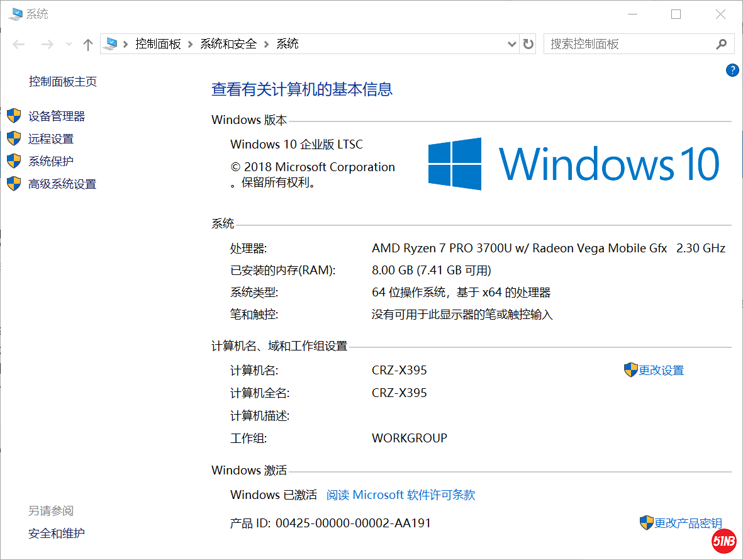Image resolution: width=743 pixels, height=560 pixels.
Task: Click the computer icon in the address bar
Action: tap(111, 44)
